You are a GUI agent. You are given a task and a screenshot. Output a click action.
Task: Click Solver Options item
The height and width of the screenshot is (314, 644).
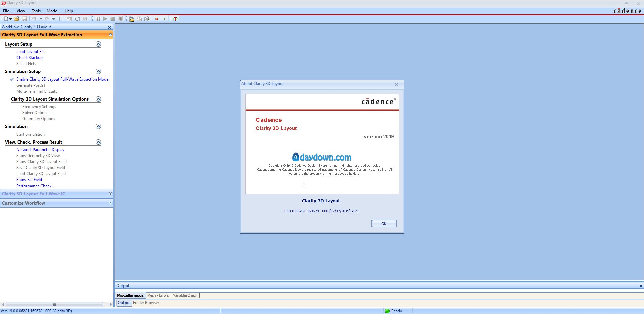35,113
